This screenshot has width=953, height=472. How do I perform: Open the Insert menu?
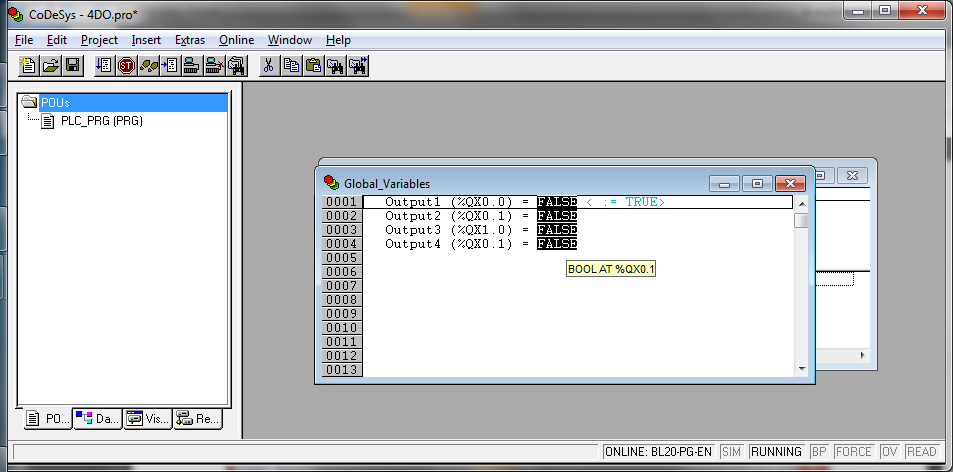146,40
